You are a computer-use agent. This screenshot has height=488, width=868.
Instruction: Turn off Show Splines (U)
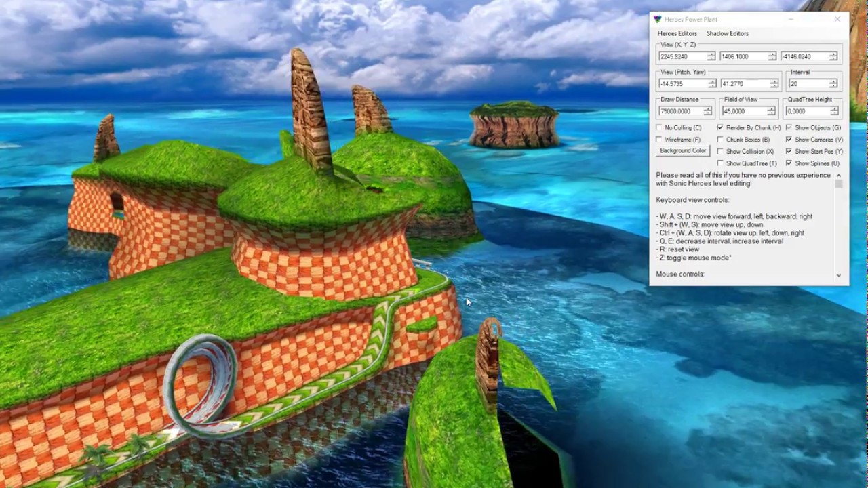pos(789,163)
